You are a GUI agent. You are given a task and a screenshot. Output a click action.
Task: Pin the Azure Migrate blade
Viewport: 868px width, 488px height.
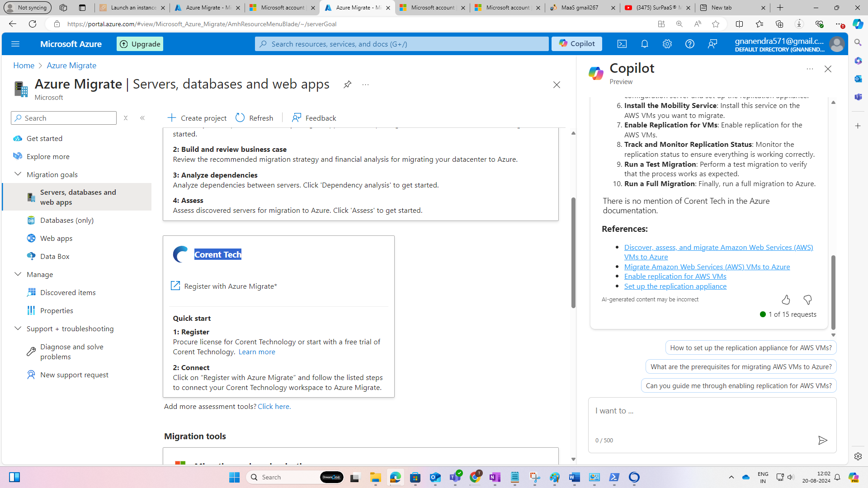[347, 84]
